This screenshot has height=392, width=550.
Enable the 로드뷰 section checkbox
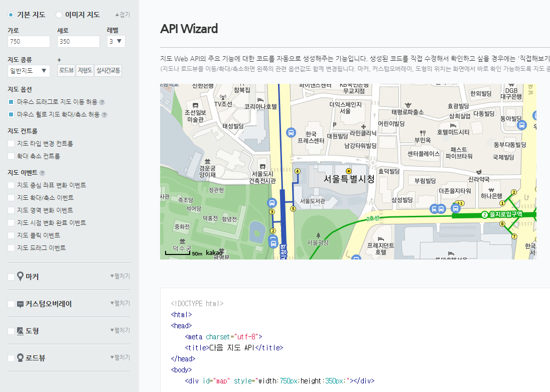pos(11,358)
